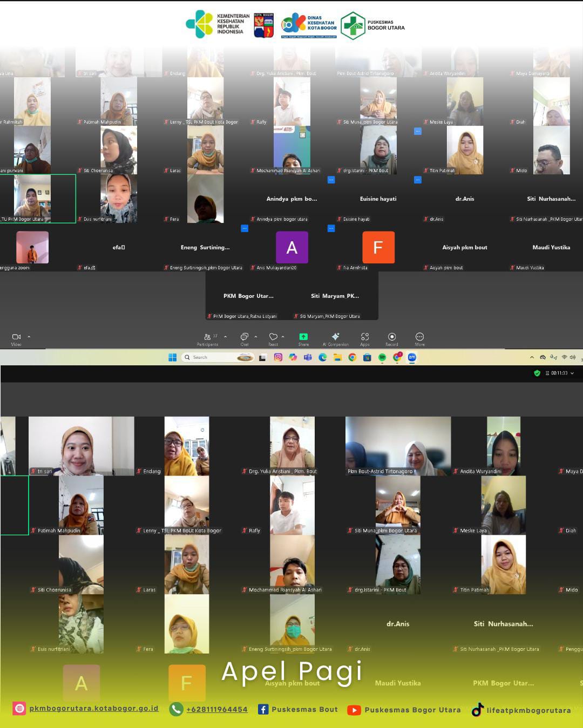
Task: Select the purple A avatar tile of Anis Muliayandari
Action: (292, 248)
